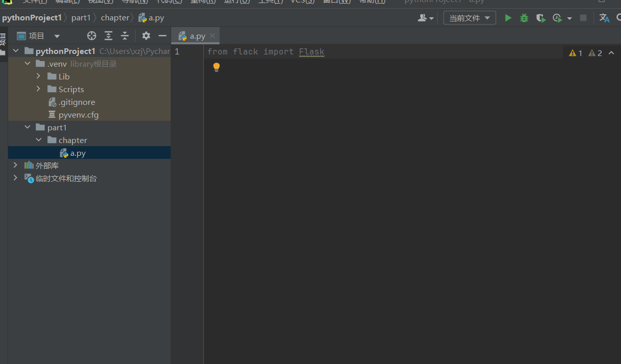Start debugging with the bug icon
The width and height of the screenshot is (621, 364).
[x=524, y=18]
